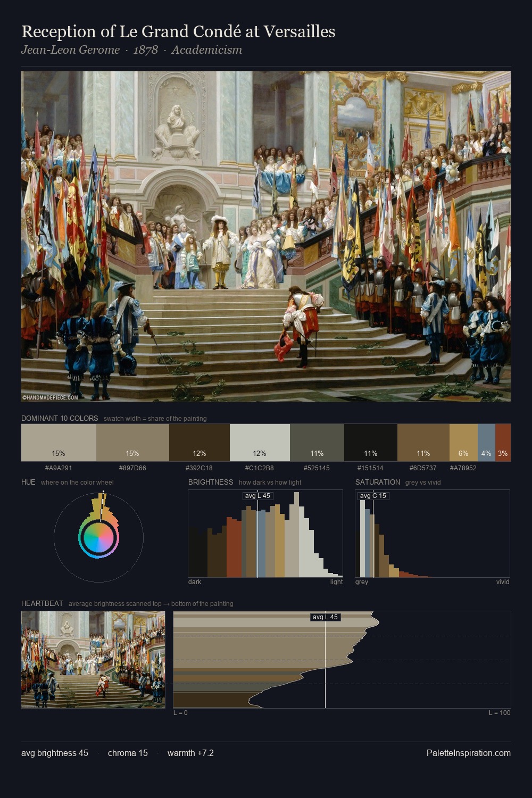The image size is (532, 798).
Task: Click the 'average brightness scanned top → bottom' caption
Action: point(151,604)
